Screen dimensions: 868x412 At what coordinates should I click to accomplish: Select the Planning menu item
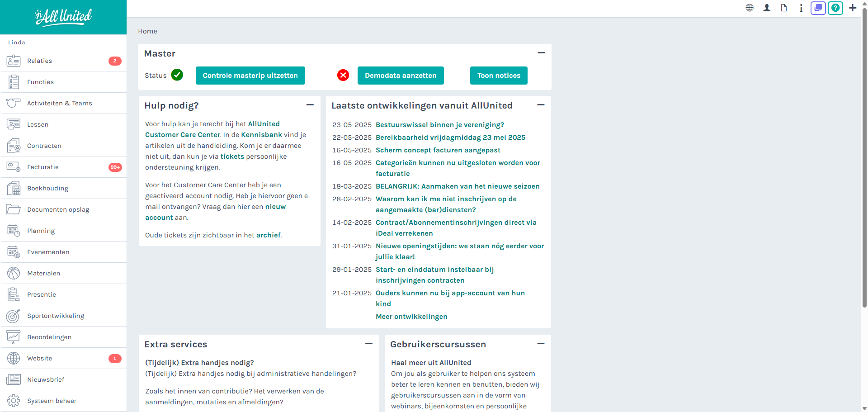63,231
